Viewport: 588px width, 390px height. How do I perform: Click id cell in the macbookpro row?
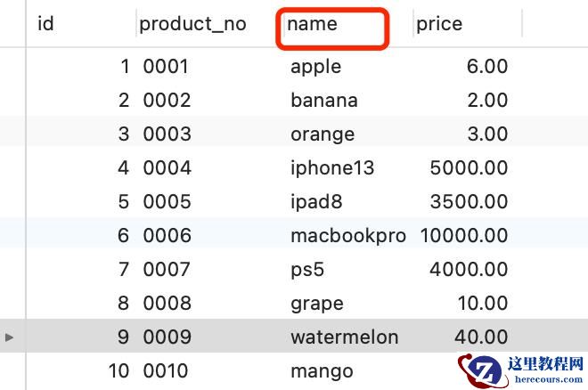(124, 236)
